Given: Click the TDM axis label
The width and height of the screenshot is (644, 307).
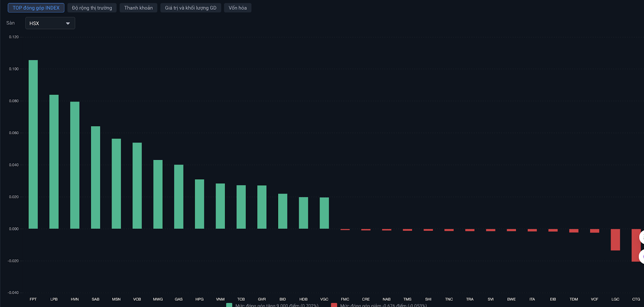Looking at the screenshot, I should tap(574, 299).
